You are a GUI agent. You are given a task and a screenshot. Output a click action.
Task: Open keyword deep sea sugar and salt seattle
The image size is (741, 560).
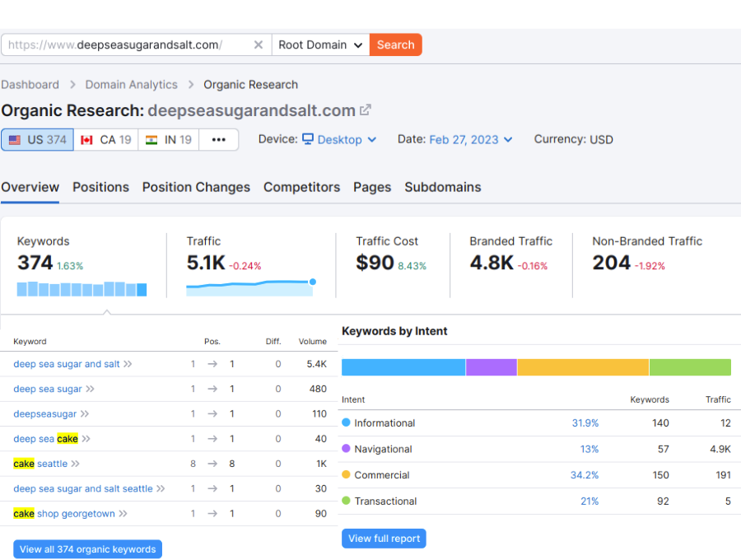[83, 488]
